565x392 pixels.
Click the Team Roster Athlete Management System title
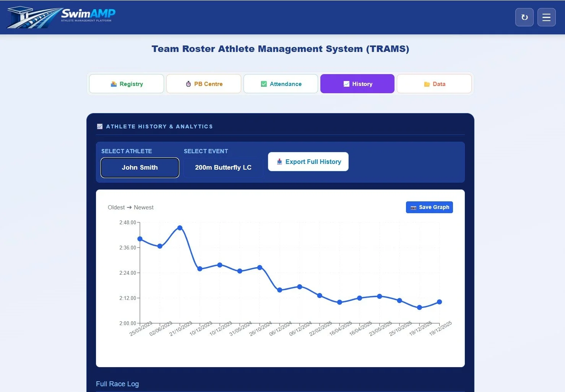click(x=280, y=49)
